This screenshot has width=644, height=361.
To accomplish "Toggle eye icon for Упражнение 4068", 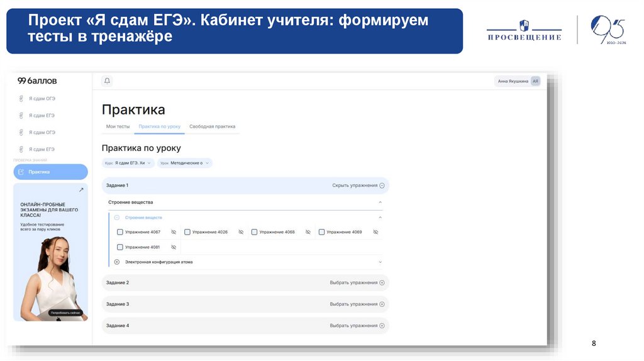I will (x=308, y=232).
